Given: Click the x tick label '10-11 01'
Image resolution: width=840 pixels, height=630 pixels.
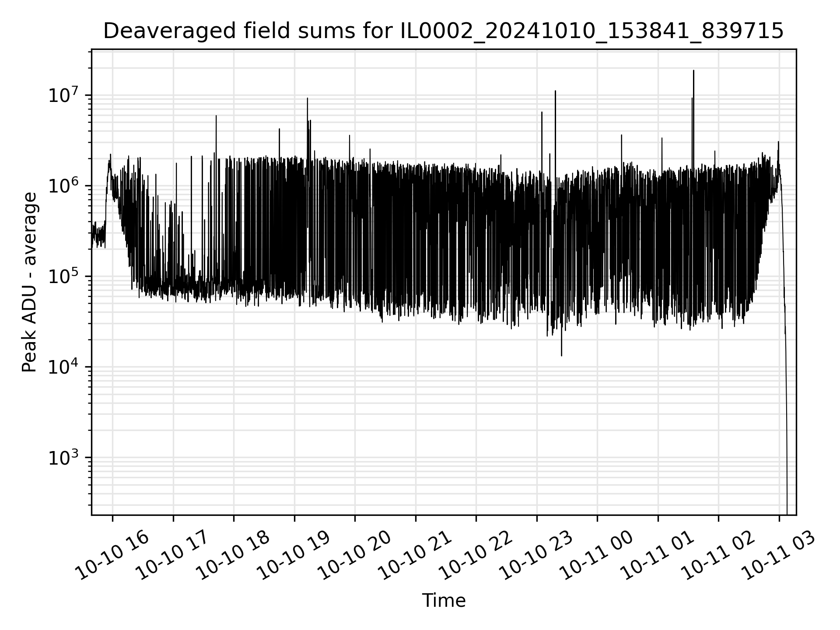Looking at the screenshot, I should (658, 555).
